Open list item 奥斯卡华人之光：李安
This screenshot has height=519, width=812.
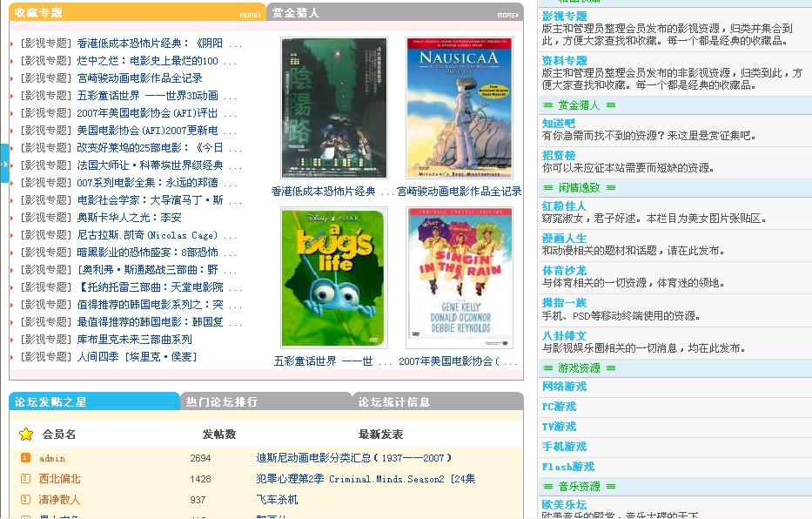[x=130, y=217]
